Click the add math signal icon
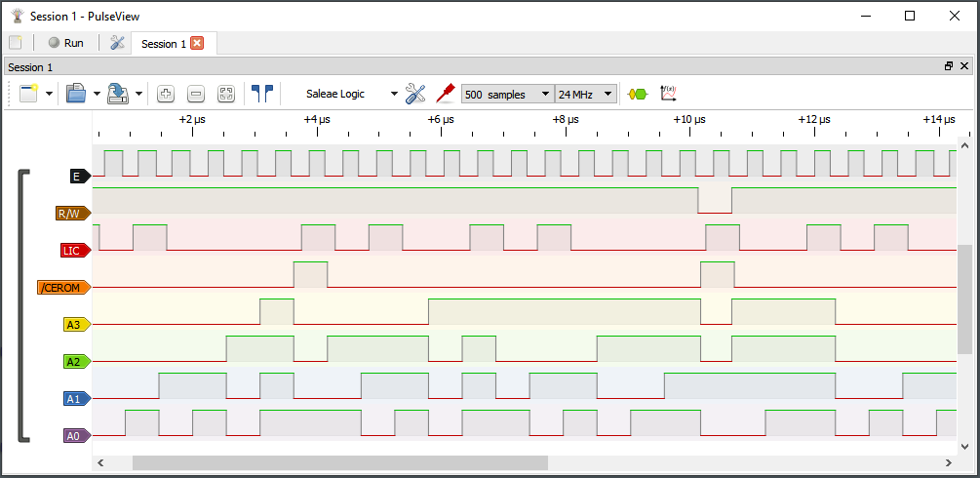This screenshot has height=478, width=980. pos(669,94)
